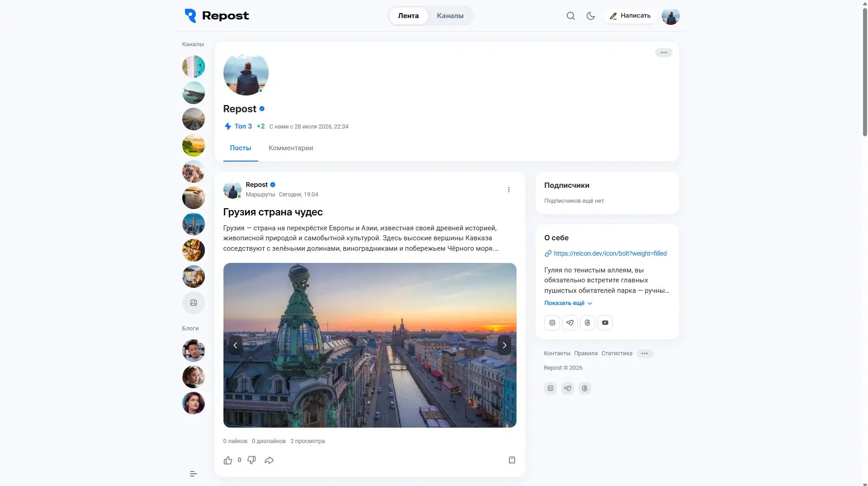Viewport: 868px width, 486px height.
Task: Click the 0 лайков counter
Action: (x=235, y=441)
